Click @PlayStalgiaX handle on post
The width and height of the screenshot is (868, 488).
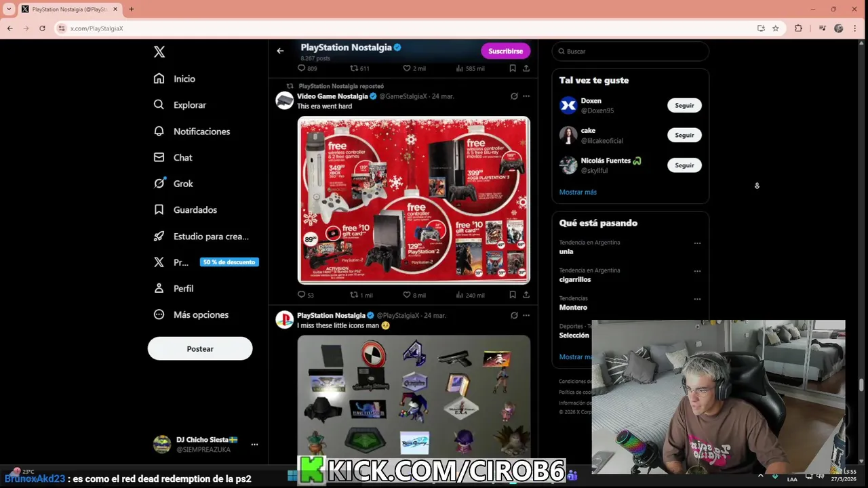(398, 315)
